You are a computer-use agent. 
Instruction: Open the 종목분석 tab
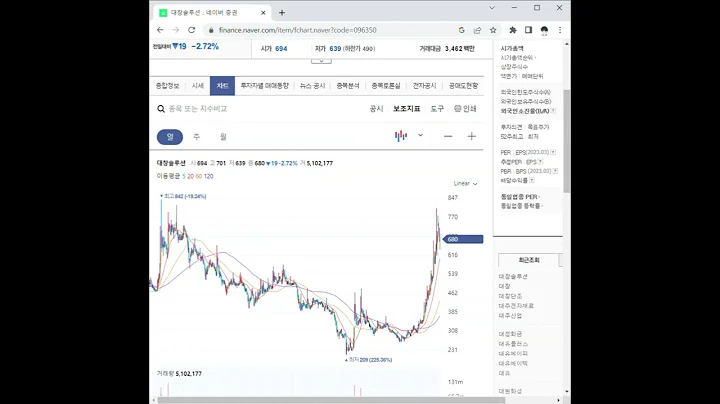click(x=348, y=86)
